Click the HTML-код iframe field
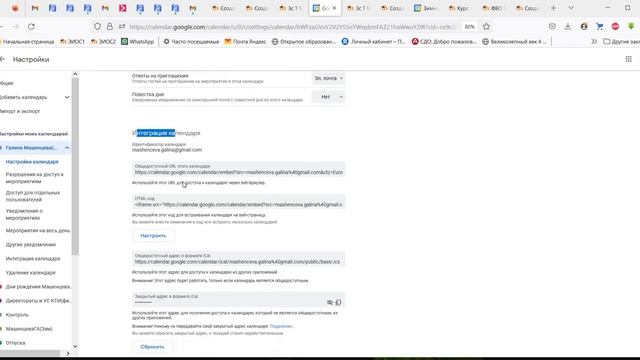Viewport: 640px width, 360px height. point(238,202)
